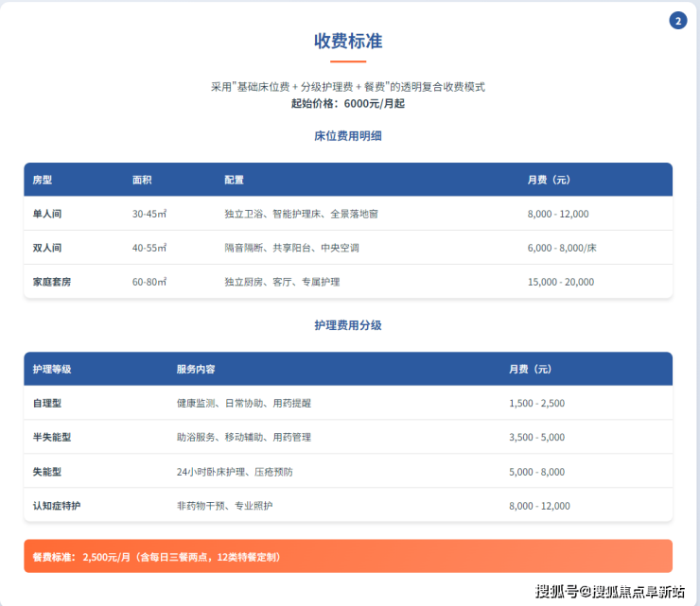
Task: Click the 床位费用明细 section heading
Action: click(348, 136)
